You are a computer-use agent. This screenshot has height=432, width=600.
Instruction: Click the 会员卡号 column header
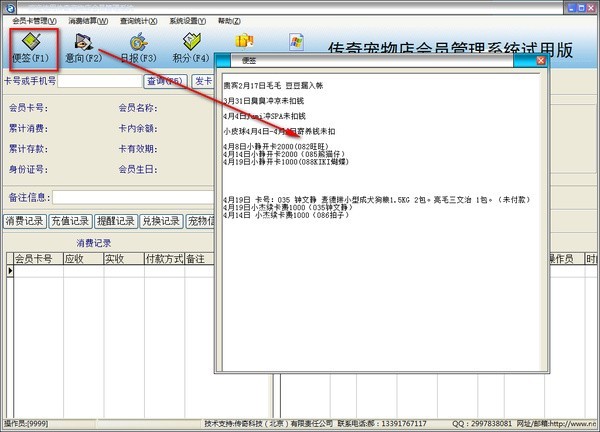pyautogui.click(x=38, y=259)
